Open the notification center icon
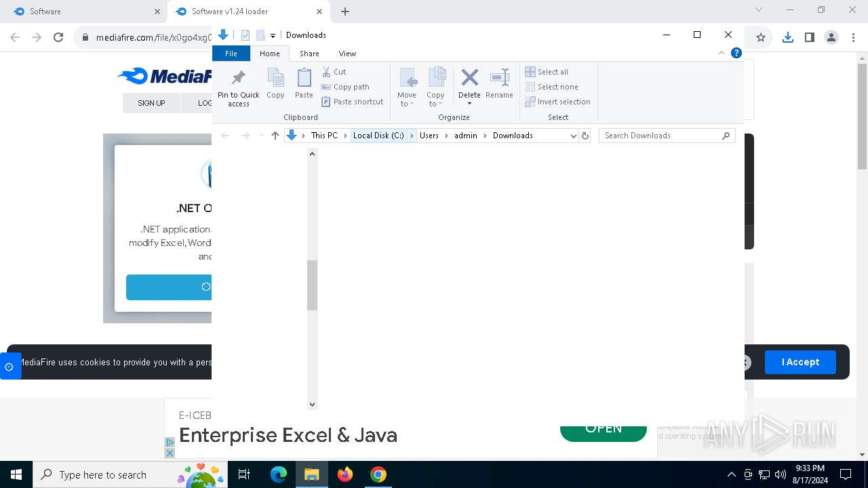The height and width of the screenshot is (488, 868). [x=846, y=474]
